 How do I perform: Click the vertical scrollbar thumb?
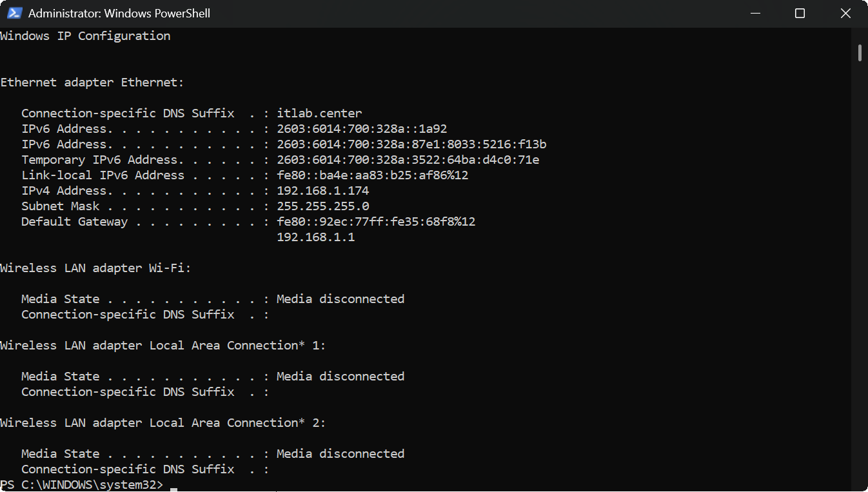point(860,52)
